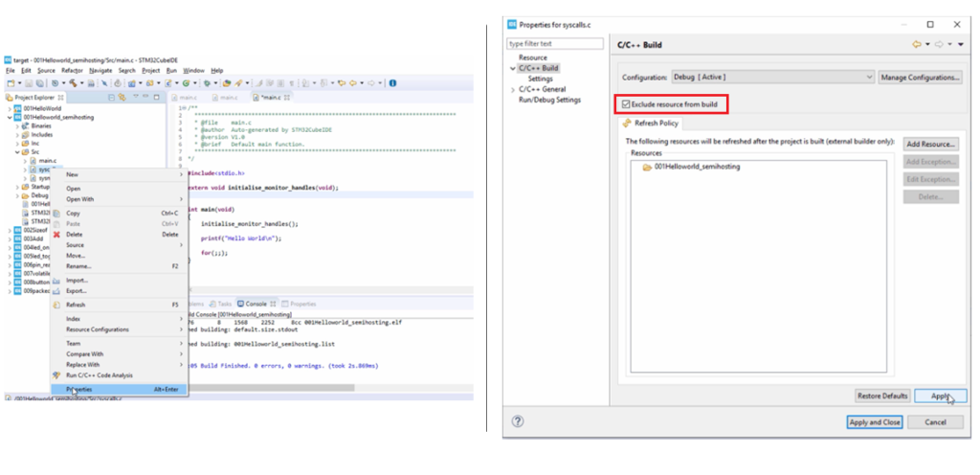Select Run/Debug Settings in Properties tree
This screenshot has width=980, height=475.
tap(549, 100)
